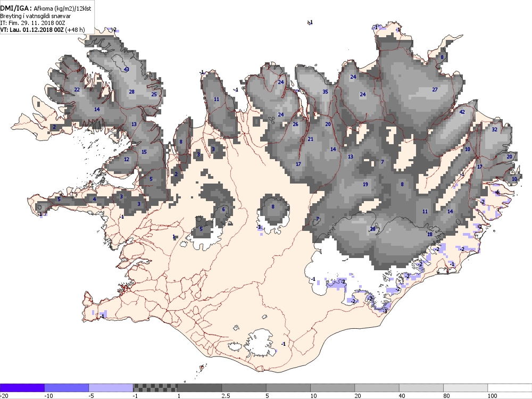Click the checkered legend swatch (-1 to 1)
Viewport: 532px width, 399px height.
click(155, 387)
